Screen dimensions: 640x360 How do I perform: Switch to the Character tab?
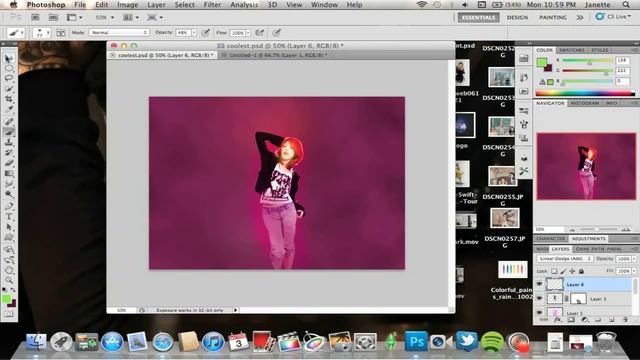coord(550,238)
